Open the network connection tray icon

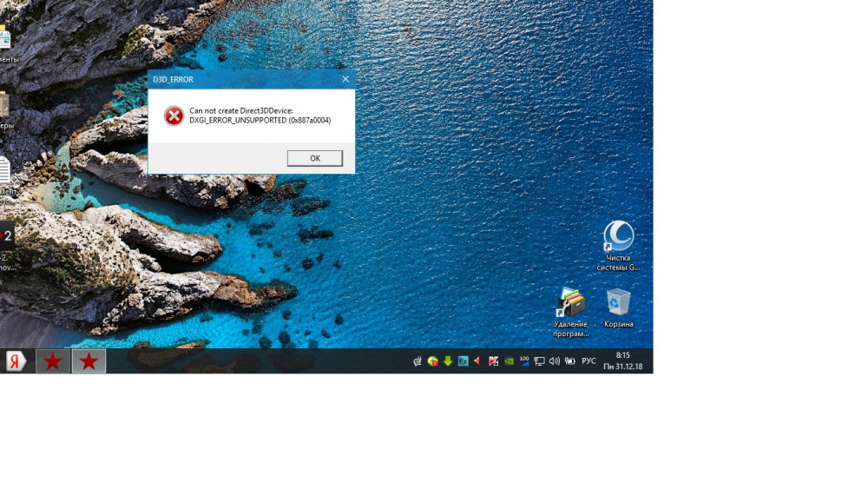[539, 361]
